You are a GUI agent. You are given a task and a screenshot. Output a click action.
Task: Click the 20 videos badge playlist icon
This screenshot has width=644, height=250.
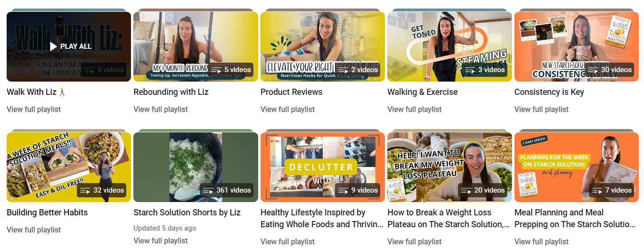468,190
